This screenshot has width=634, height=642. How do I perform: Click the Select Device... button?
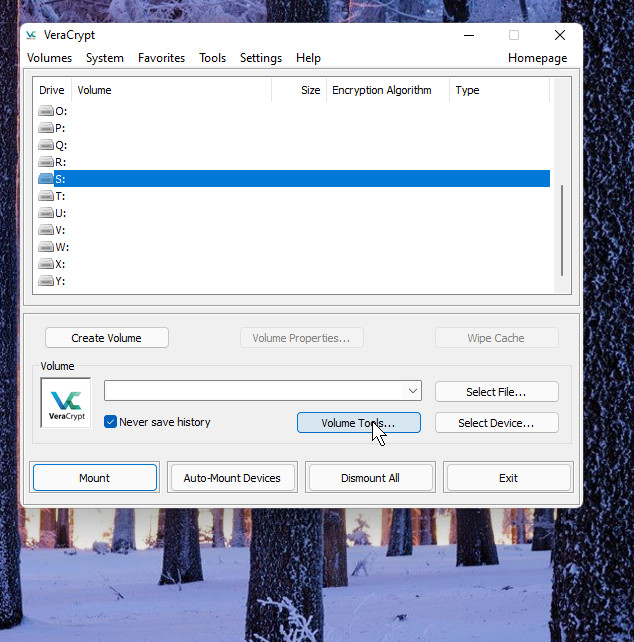point(496,423)
